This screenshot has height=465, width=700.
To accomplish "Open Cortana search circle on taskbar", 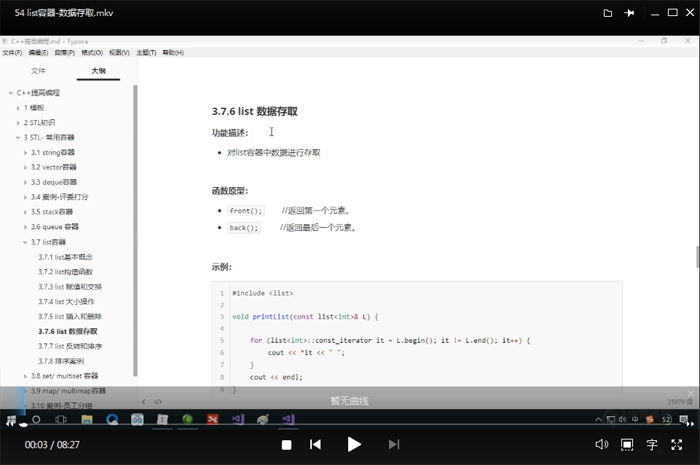I will click(36, 419).
